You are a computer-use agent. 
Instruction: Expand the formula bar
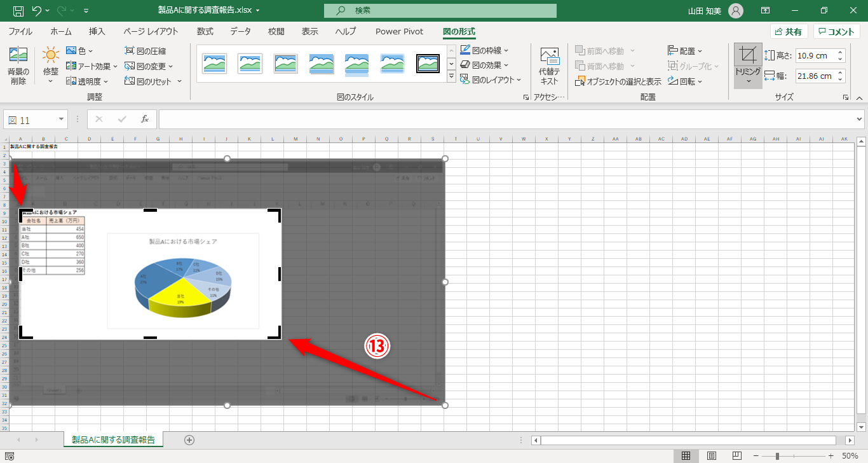tap(860, 119)
